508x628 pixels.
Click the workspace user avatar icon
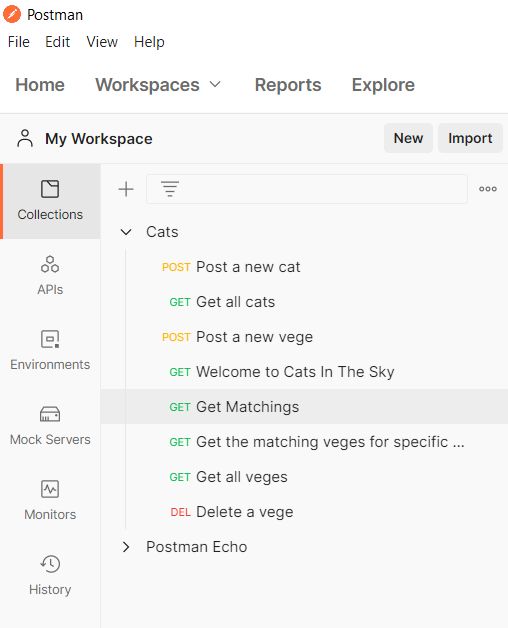pos(25,138)
